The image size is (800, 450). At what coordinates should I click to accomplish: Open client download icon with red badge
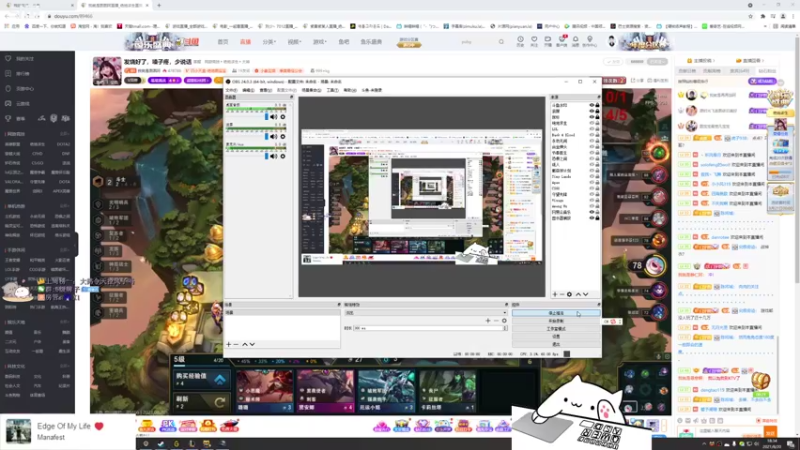click(x=562, y=41)
